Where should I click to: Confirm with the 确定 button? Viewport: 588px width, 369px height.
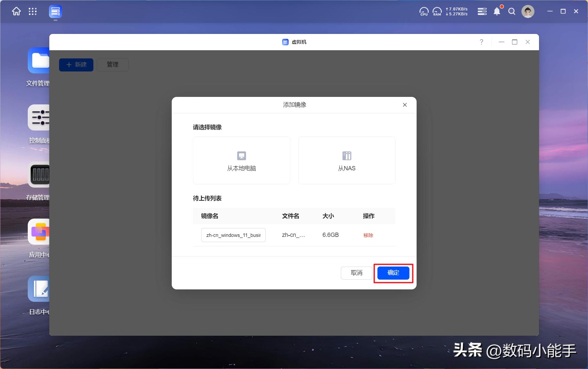pyautogui.click(x=393, y=273)
